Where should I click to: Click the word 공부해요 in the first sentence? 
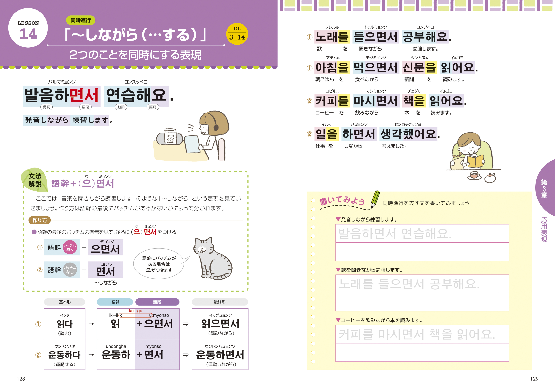click(x=425, y=37)
